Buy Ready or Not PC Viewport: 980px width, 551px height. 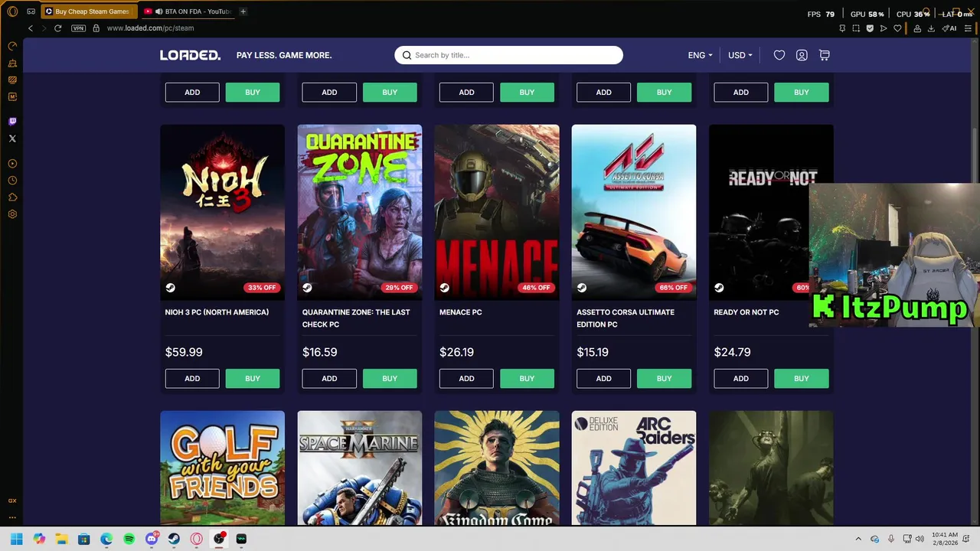click(x=802, y=379)
